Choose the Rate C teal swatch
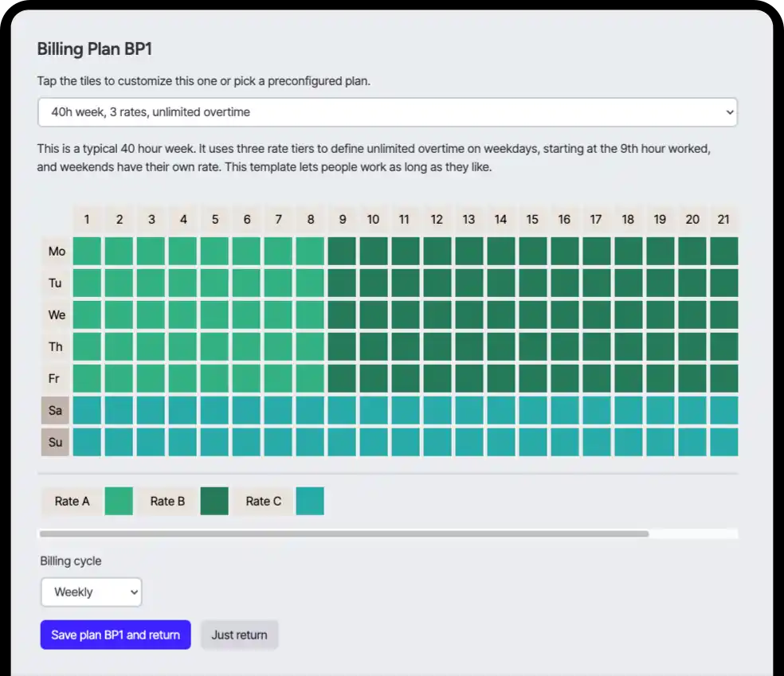784x676 pixels. [310, 502]
